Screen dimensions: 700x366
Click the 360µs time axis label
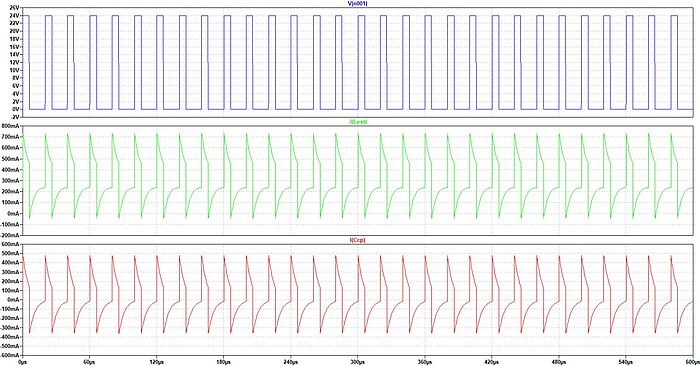click(425, 362)
